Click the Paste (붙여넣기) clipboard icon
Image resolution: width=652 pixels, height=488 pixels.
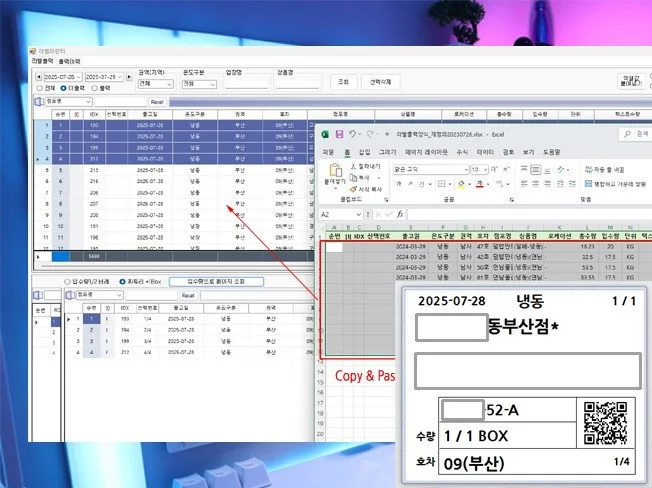coord(331,174)
